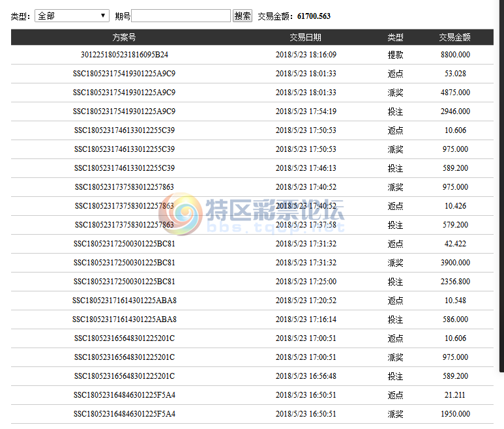Focus the 期号 input field
Image resolution: width=504 pixels, height=429 pixels.
pos(181,16)
